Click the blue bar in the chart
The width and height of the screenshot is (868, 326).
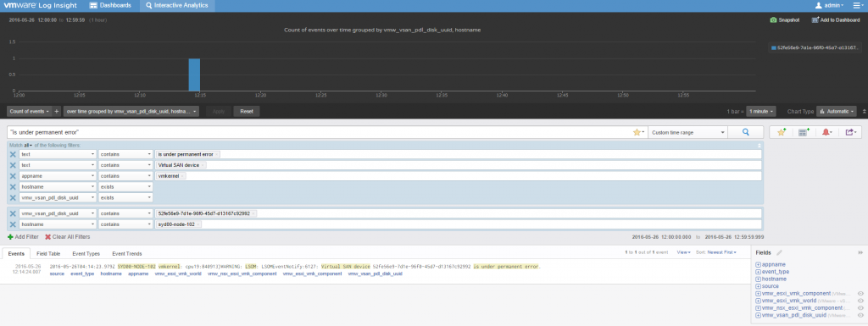(194, 74)
